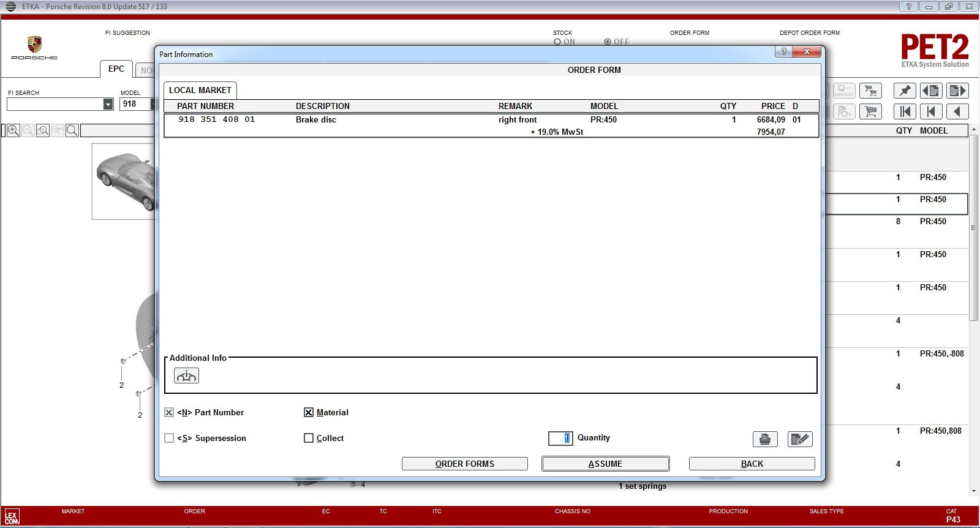Image resolution: width=980 pixels, height=528 pixels.
Task: Click the Porsche crest logo
Action: pos(34,44)
